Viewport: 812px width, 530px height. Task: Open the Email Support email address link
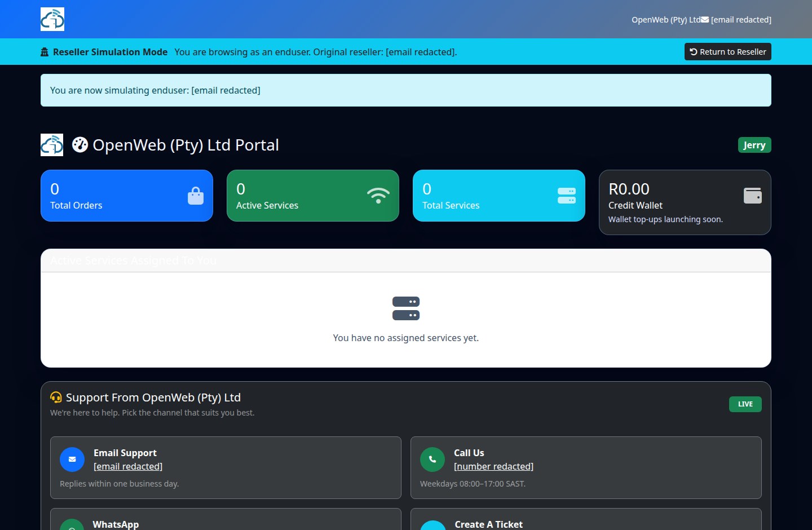pyautogui.click(x=128, y=466)
